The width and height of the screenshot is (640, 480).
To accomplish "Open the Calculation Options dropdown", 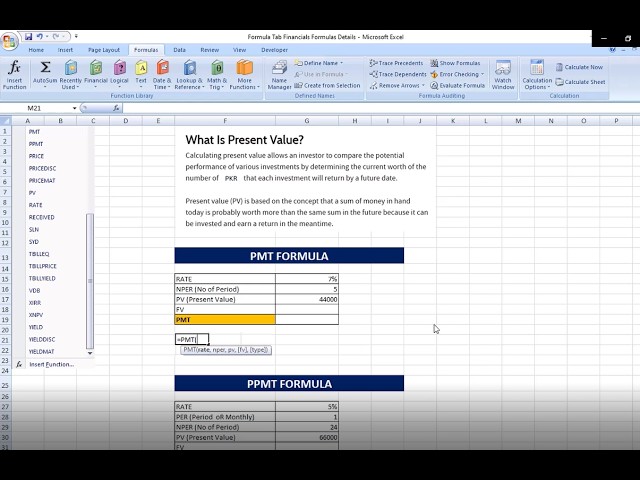I will [537, 75].
